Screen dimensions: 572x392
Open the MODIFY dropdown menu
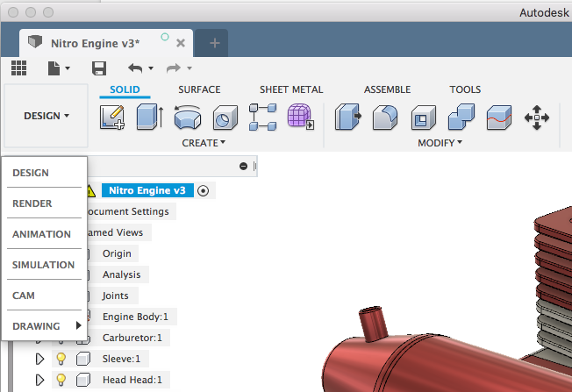tap(440, 143)
